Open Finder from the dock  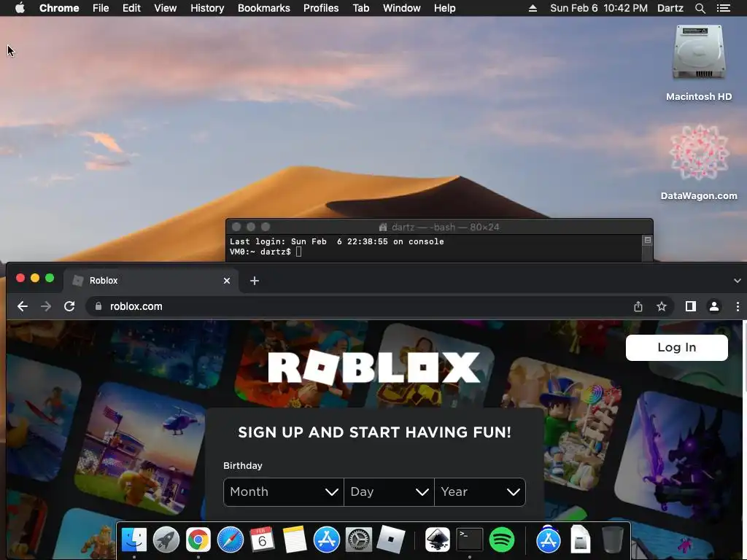pos(134,540)
